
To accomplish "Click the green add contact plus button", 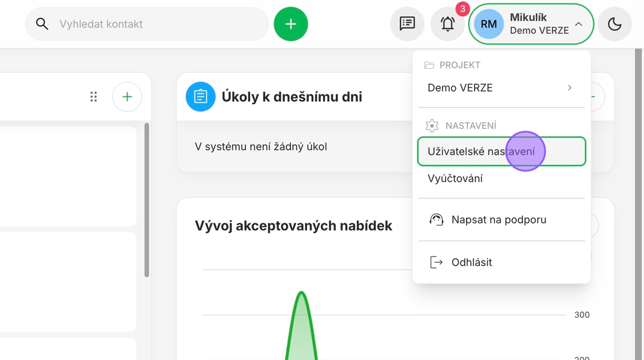I will [291, 24].
